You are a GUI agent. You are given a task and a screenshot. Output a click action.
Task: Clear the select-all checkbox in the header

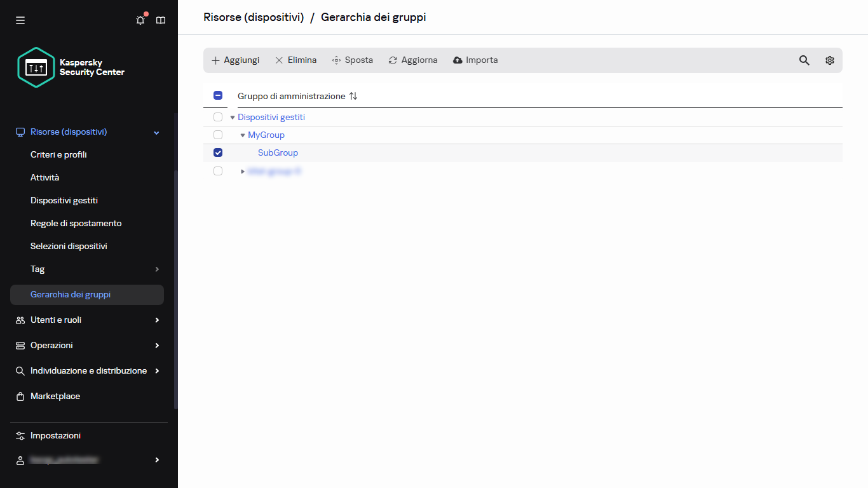coord(218,95)
